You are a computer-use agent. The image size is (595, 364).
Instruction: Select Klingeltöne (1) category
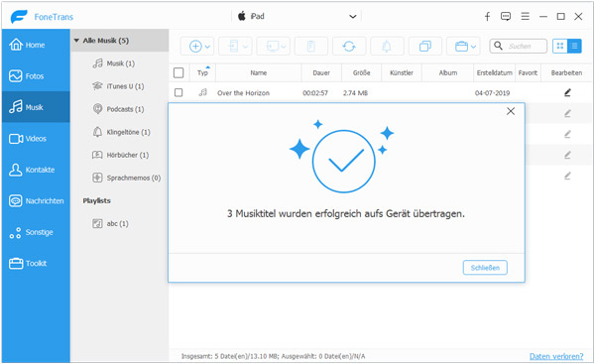click(121, 132)
